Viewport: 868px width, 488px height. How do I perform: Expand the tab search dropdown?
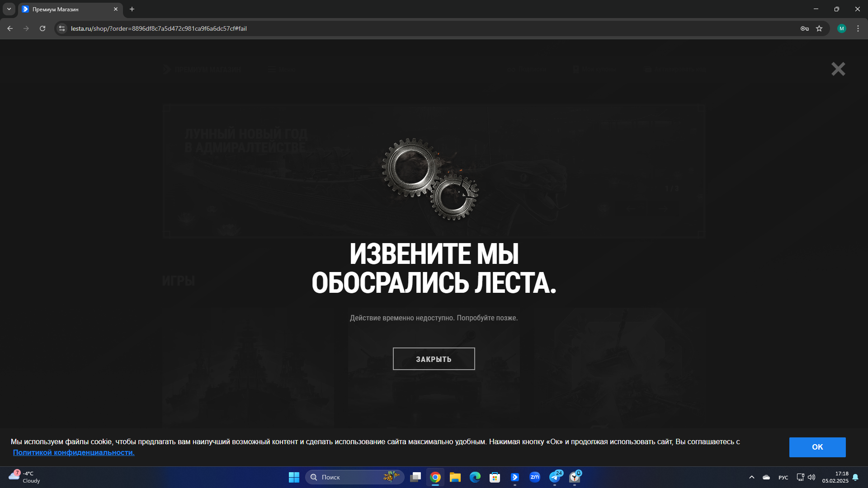tap(9, 9)
